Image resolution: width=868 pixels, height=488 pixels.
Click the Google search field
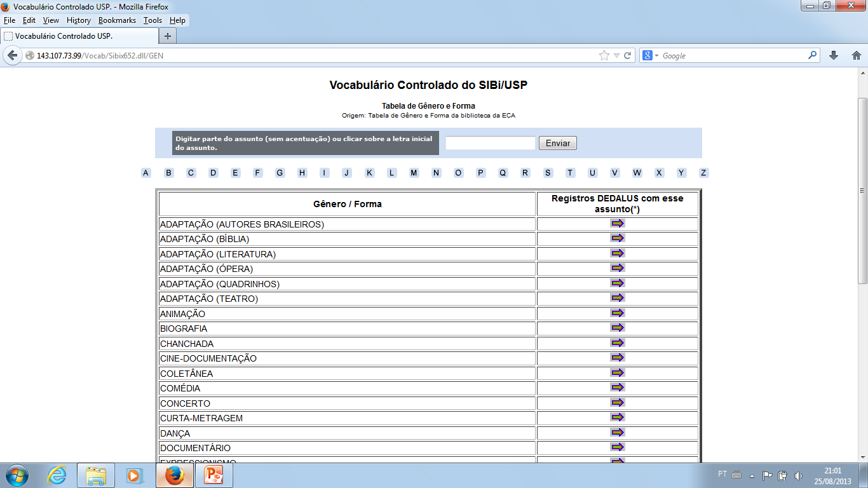pyautogui.click(x=734, y=55)
